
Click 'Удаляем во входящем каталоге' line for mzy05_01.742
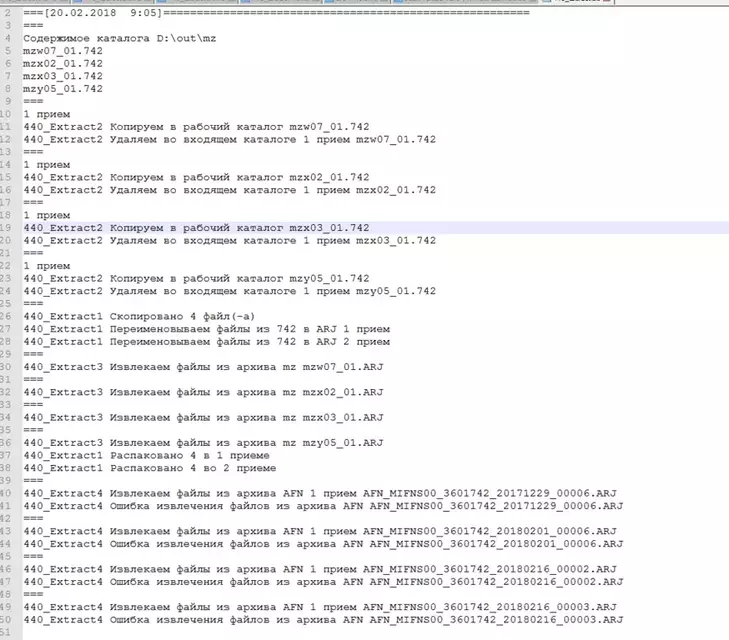point(230,291)
